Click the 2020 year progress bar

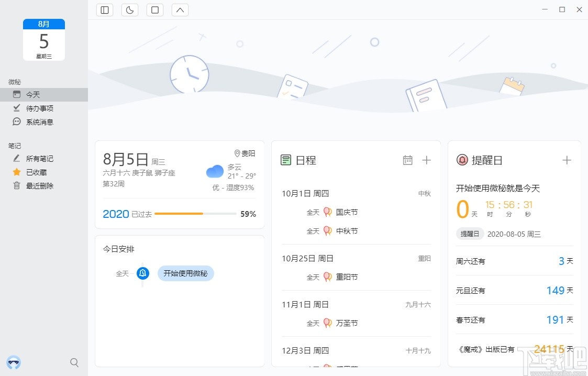195,214
